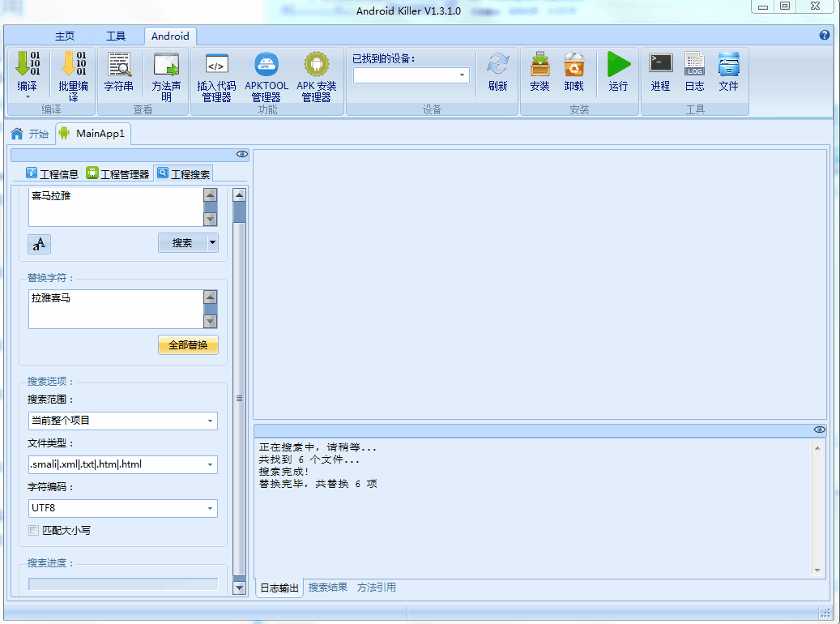840x624 pixels.
Task: Click the 全部替换 replace all button
Action: [188, 344]
